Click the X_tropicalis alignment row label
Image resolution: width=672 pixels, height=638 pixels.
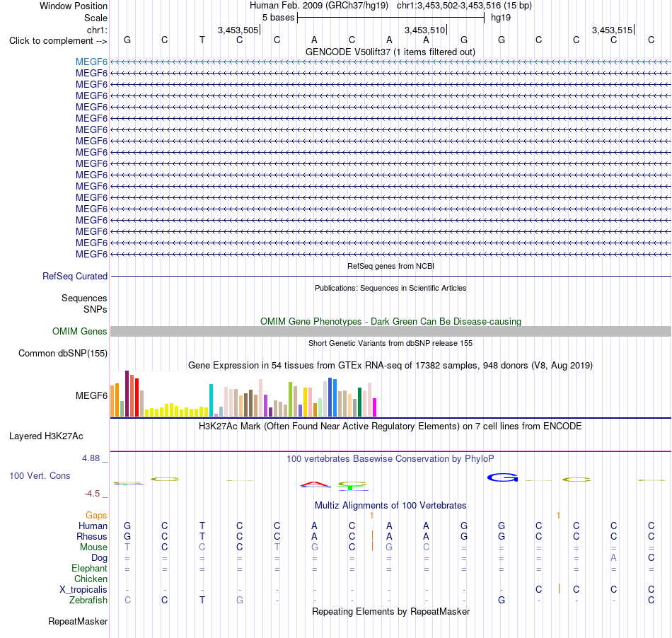click(x=83, y=590)
